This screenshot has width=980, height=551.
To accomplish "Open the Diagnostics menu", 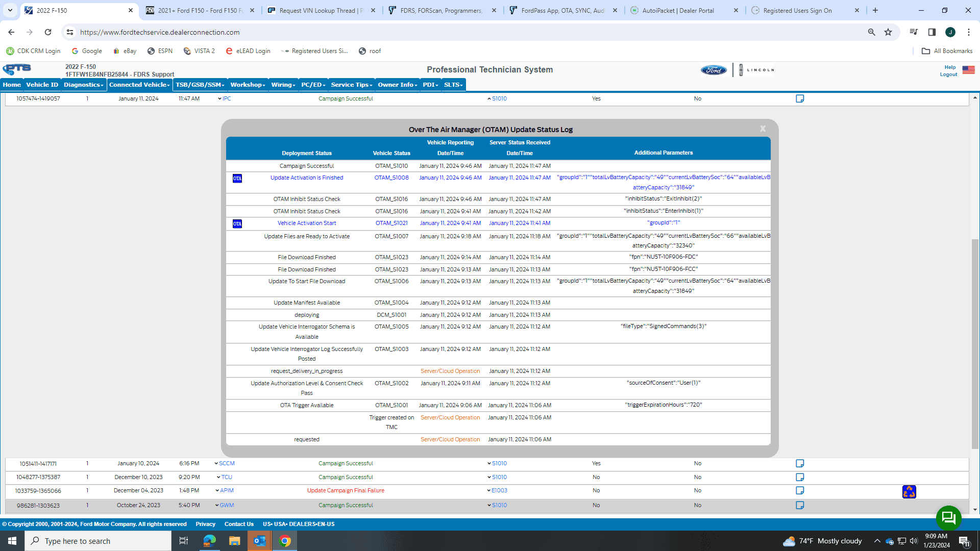I will coord(83,85).
